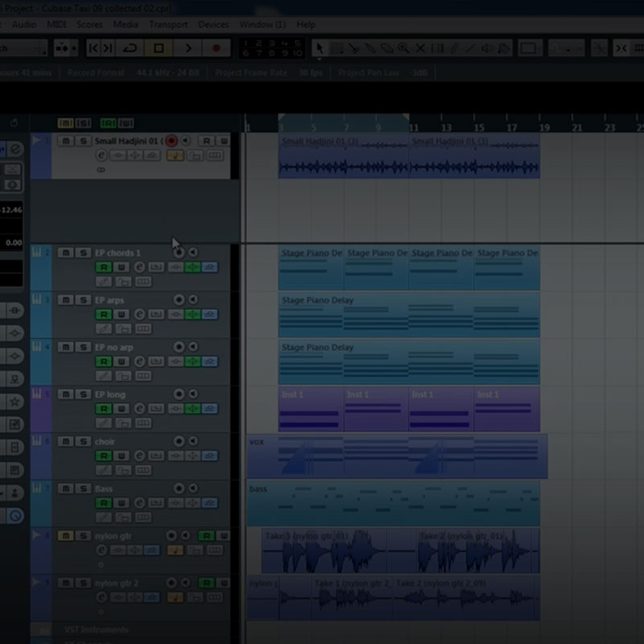Solo the EP chords 1 track
Screen dimensions: 644x644
click(x=83, y=253)
